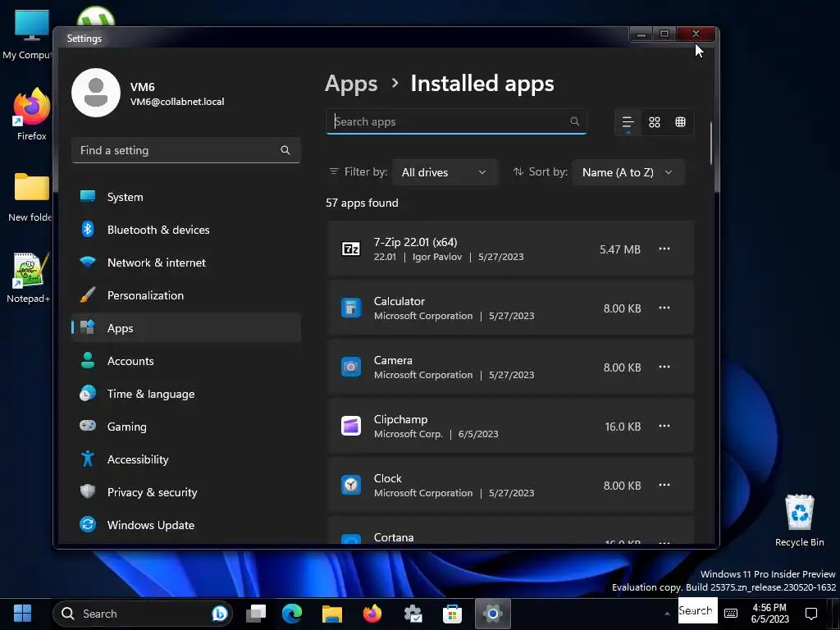
Task: Open more options for Clock
Action: click(x=664, y=484)
